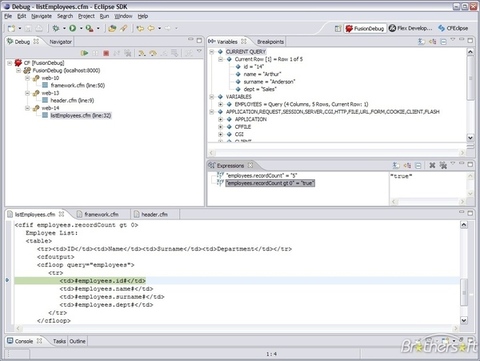Viewport: 480px width, 361px height.
Task: Expand the EMPLOYEES query variable
Action: coord(220,104)
